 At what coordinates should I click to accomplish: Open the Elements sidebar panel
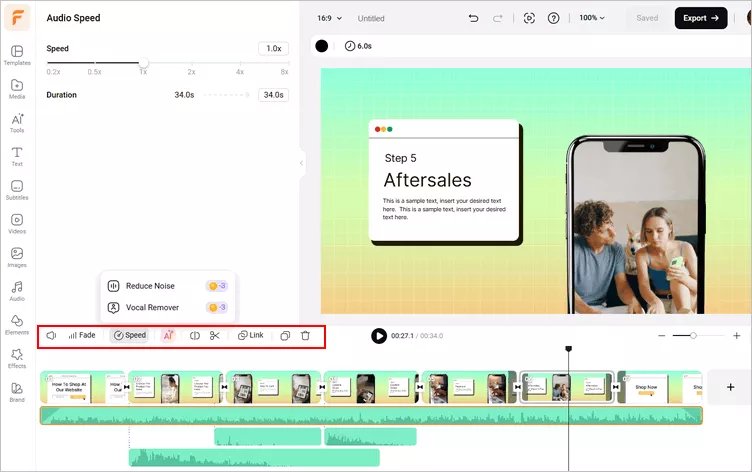pyautogui.click(x=17, y=325)
